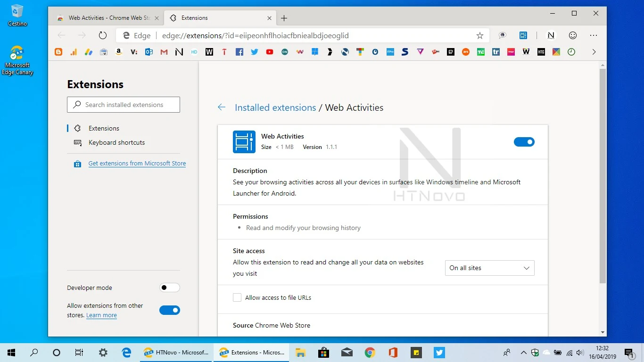Screen dimensions: 644x362
Task: Switch to HTNovo taskbar window
Action: coord(176,353)
